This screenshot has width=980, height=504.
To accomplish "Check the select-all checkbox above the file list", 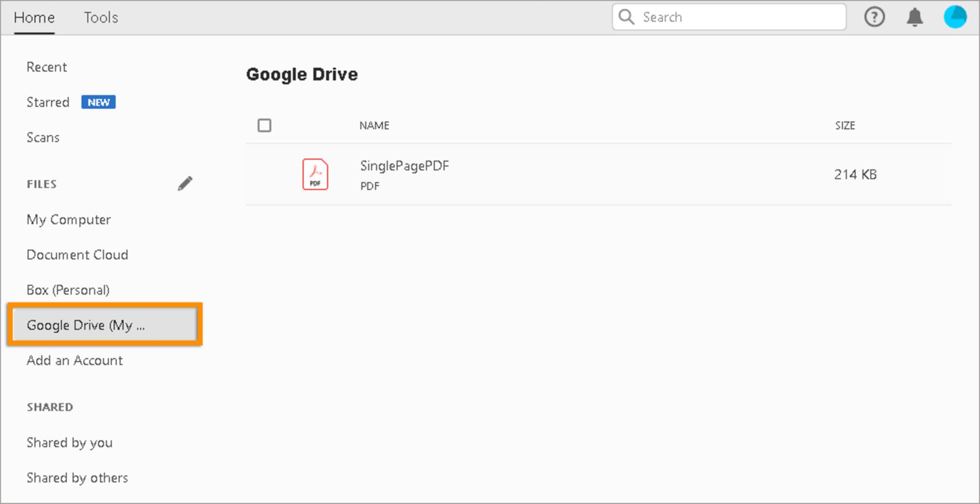I will click(x=264, y=125).
